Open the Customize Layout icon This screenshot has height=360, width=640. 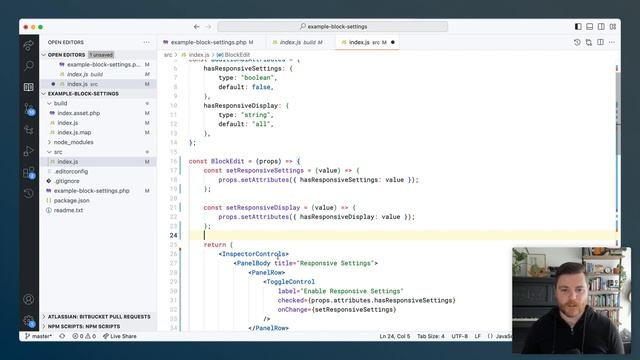point(613,27)
